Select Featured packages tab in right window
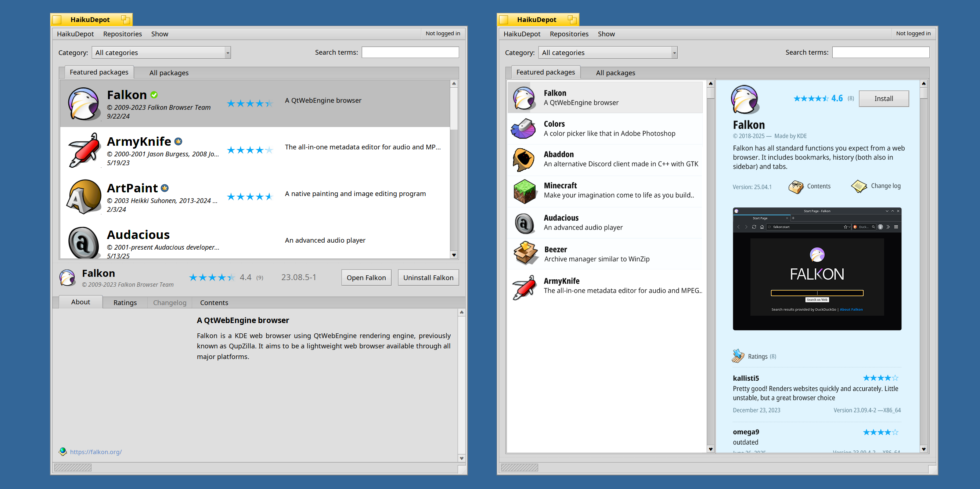The width and height of the screenshot is (980, 489). point(545,72)
